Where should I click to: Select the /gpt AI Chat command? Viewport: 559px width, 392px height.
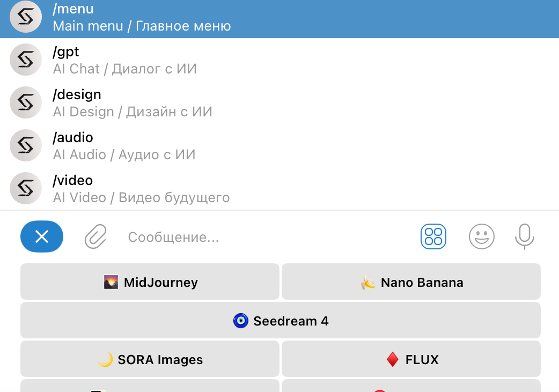pos(279,60)
